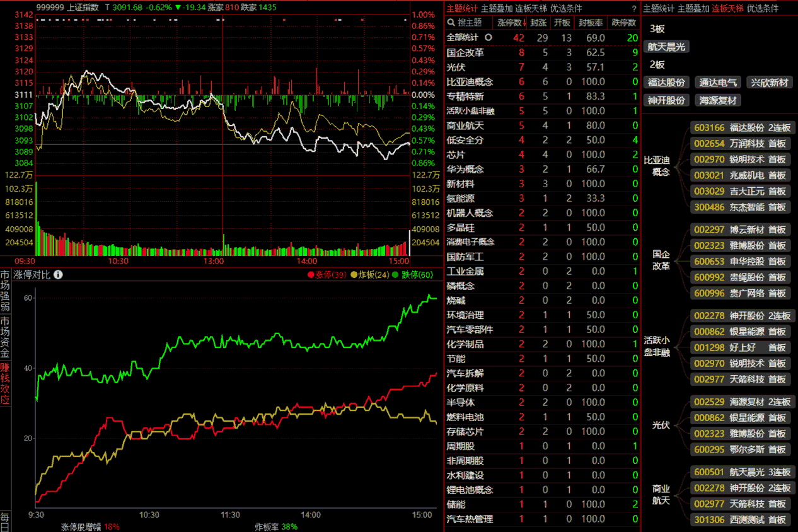Select the 低安全分 theme row
Screen dimensions: 798x532
(543, 140)
